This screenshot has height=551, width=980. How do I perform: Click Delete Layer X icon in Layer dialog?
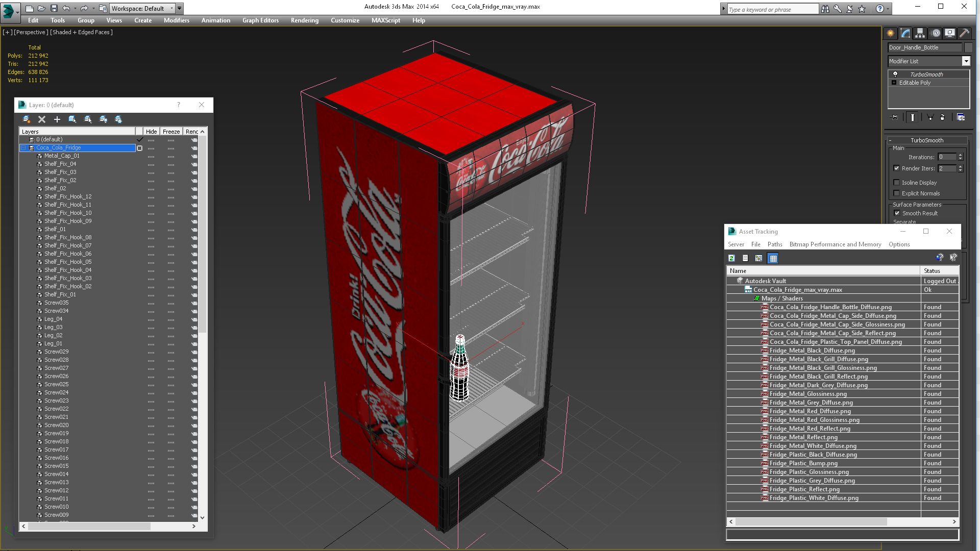42,119
